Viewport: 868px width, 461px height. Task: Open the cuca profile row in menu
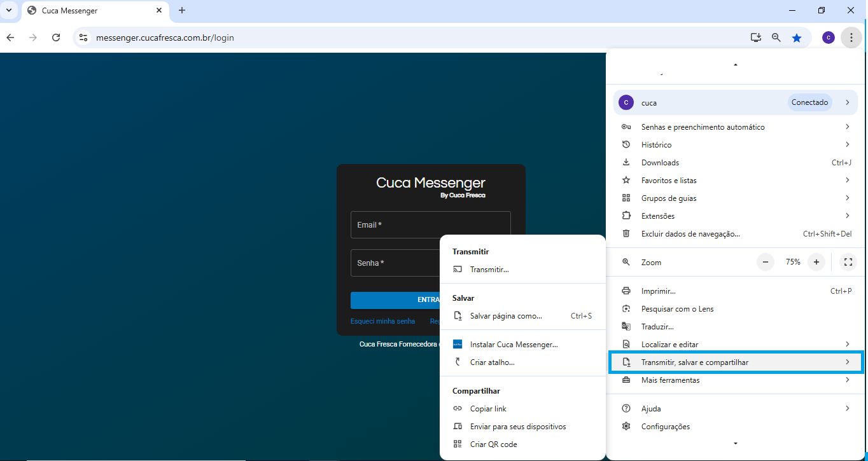pos(736,102)
